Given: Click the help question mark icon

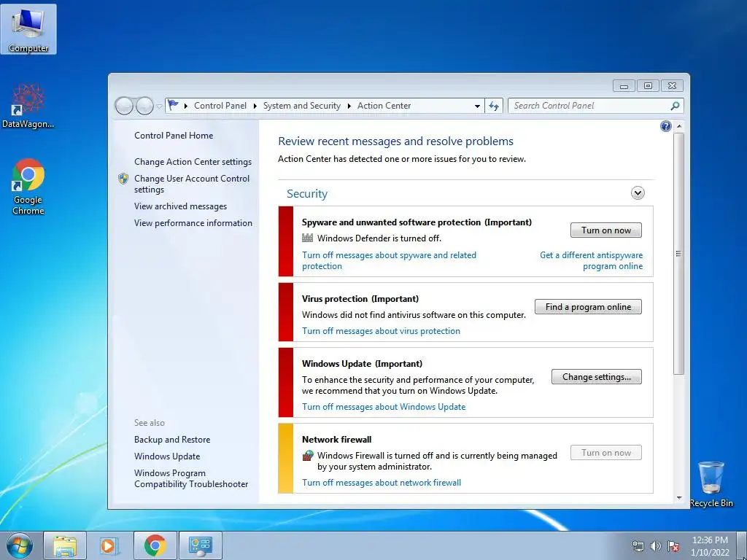Looking at the screenshot, I should point(665,126).
